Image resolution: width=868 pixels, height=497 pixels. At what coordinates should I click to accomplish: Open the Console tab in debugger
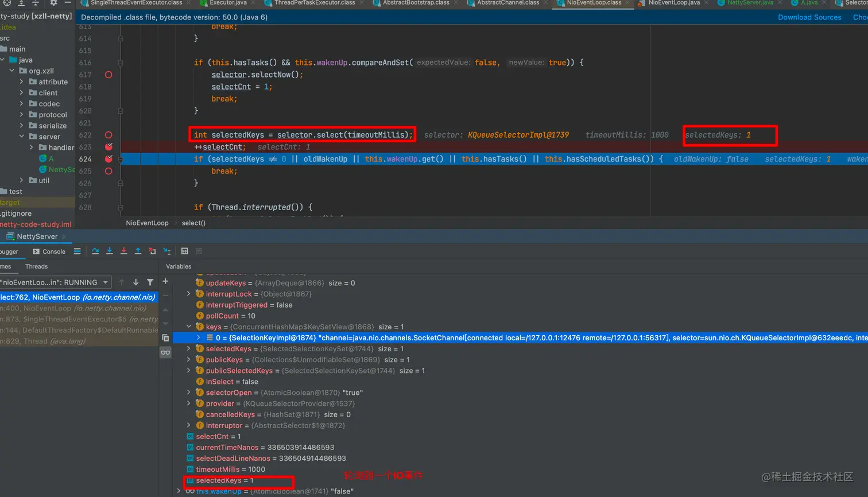[49, 251]
